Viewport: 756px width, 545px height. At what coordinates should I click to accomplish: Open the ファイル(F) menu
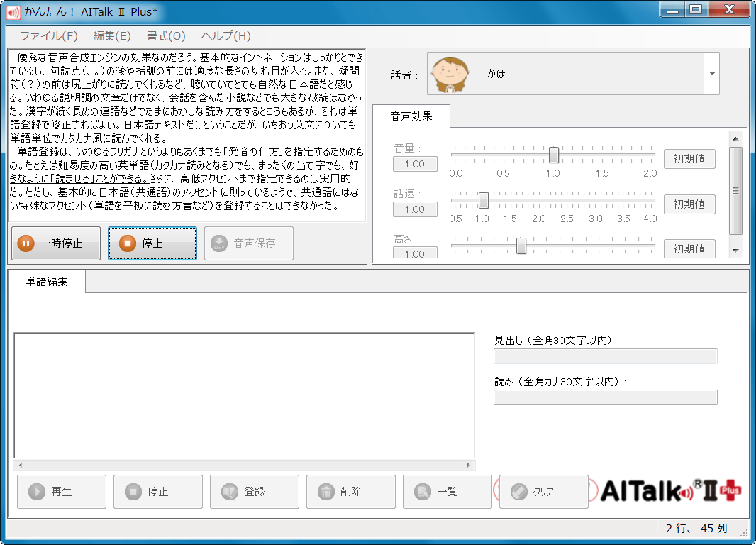(x=48, y=36)
